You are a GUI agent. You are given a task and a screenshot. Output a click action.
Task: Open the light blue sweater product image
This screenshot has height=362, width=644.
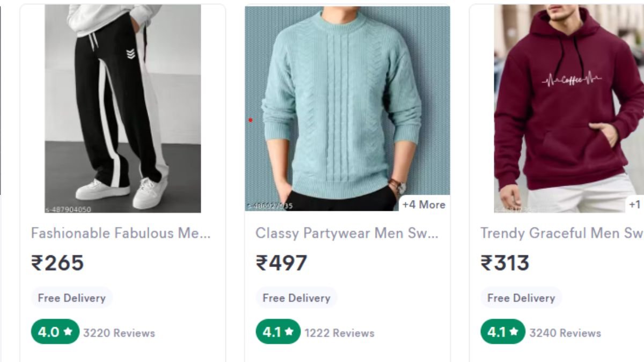(347, 108)
